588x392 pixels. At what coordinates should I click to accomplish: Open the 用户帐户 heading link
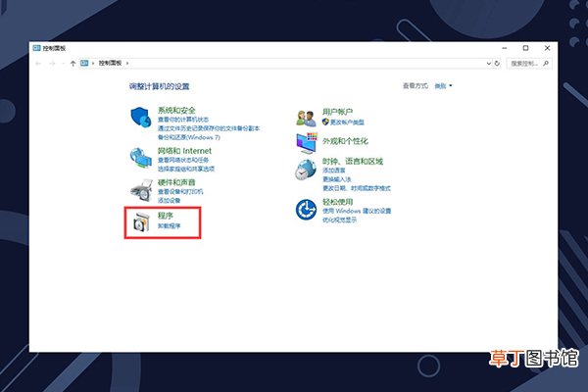(337, 112)
